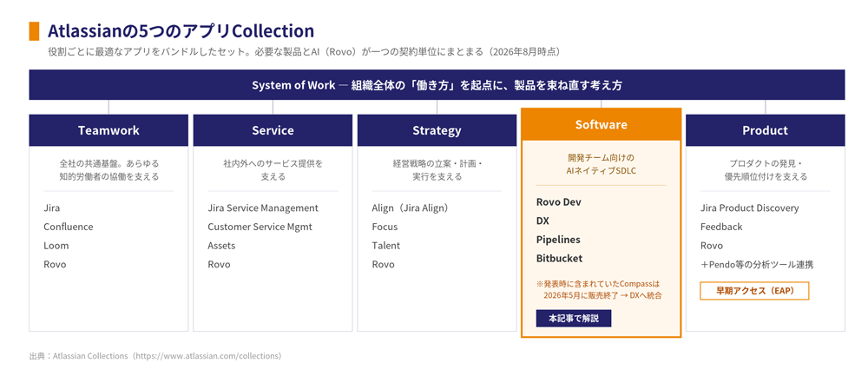
Task: Click the Product description プロダクトの発見
Action: point(766,170)
